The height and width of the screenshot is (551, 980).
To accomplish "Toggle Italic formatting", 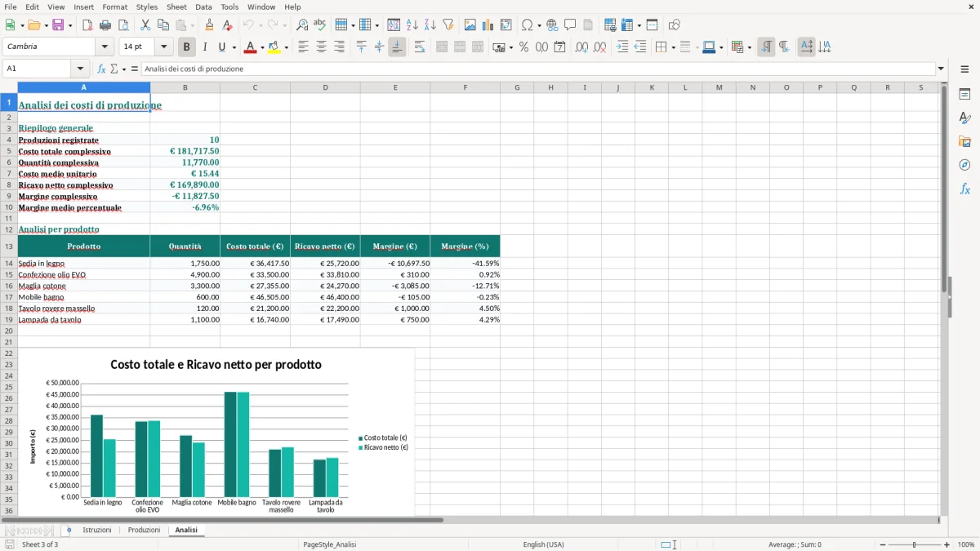I will 205,47.
